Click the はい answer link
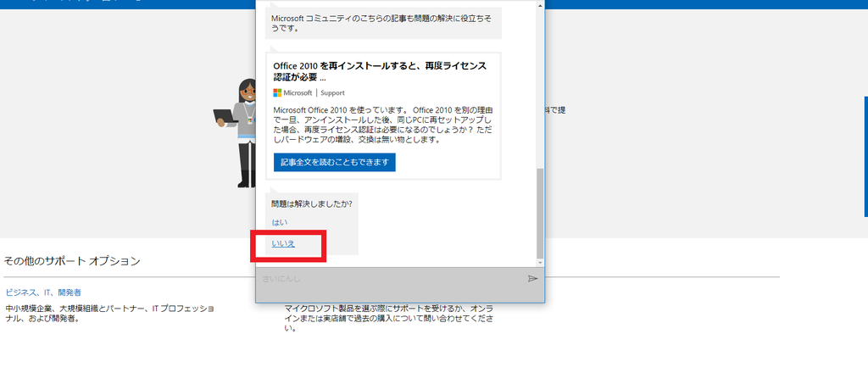Image resolution: width=868 pixels, height=384 pixels. 280,222
